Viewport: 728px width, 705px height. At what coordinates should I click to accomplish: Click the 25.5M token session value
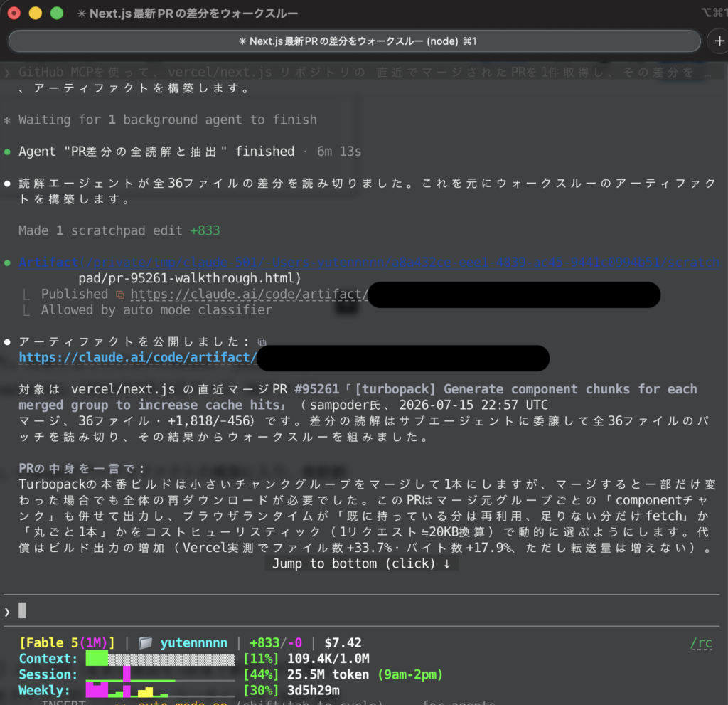pos(328,675)
